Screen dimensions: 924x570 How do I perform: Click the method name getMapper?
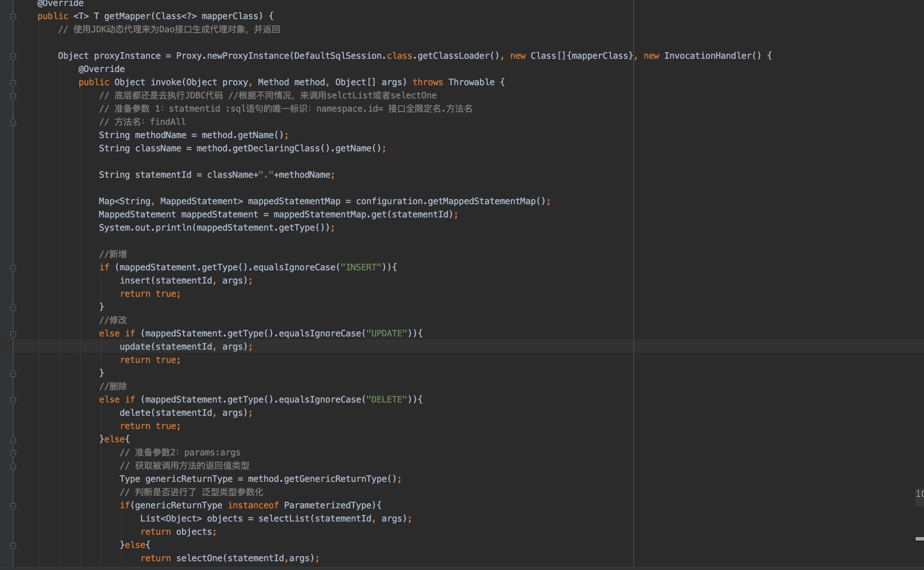[x=127, y=16]
